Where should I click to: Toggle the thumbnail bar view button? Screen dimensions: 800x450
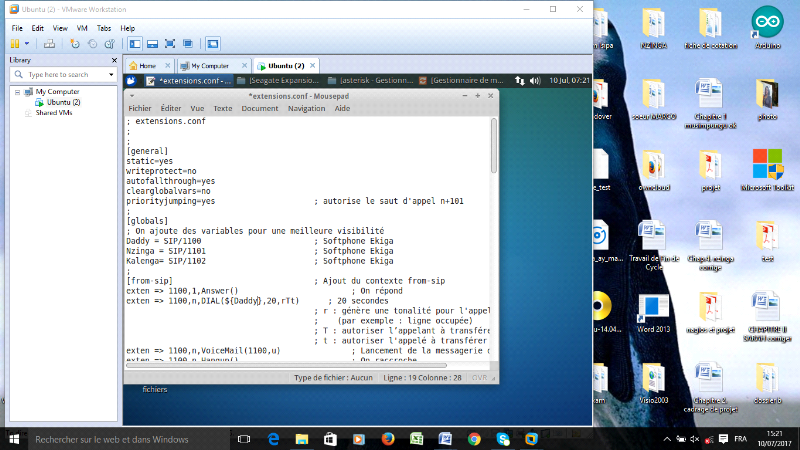coord(152,44)
